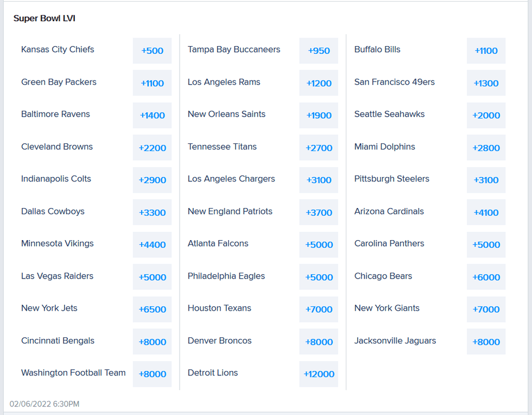
Task: Select Arizona Cardinals +4100 odds
Action: 486,212
